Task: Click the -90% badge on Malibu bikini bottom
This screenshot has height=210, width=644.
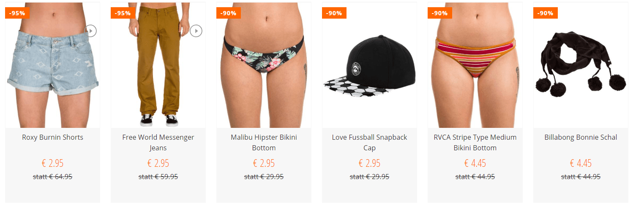Action: pos(229,13)
